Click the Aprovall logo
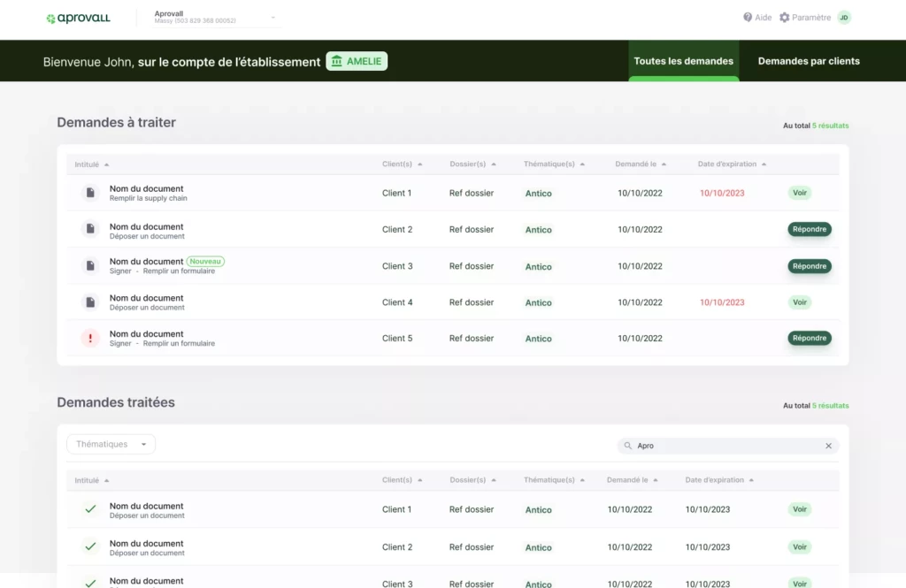Screen dimensions: 906x588 (78, 18)
